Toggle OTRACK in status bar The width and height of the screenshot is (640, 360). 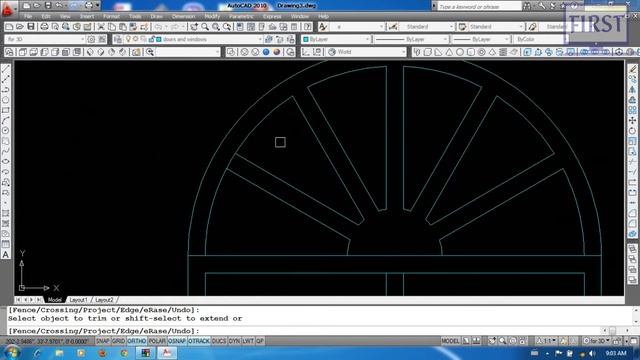point(199,341)
